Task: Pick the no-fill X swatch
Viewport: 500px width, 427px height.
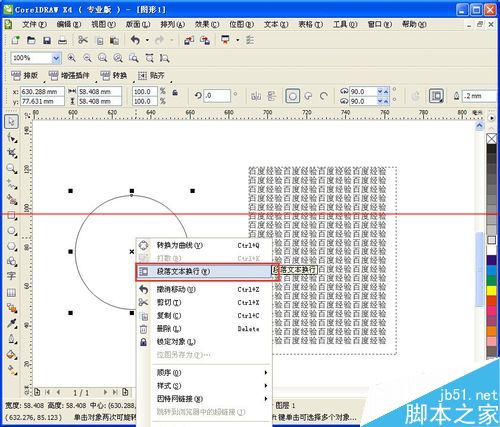Action: coord(492,138)
